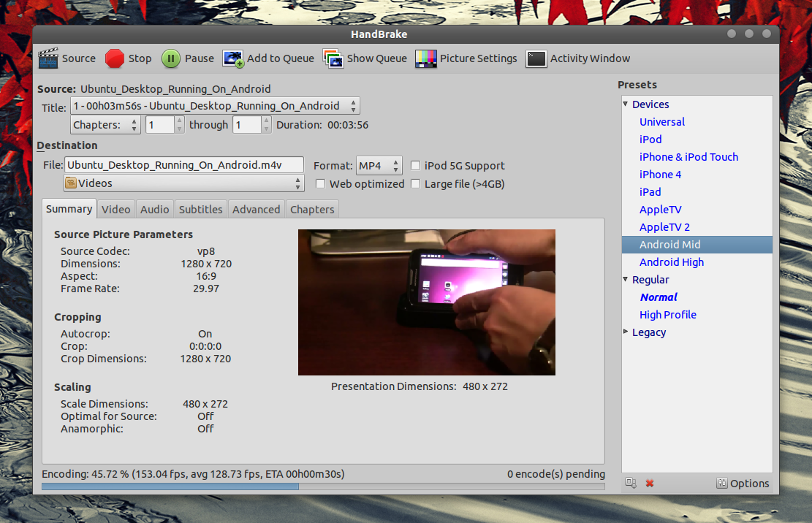Open the Chapters range type dropdown
The height and width of the screenshot is (523, 812).
tap(105, 125)
